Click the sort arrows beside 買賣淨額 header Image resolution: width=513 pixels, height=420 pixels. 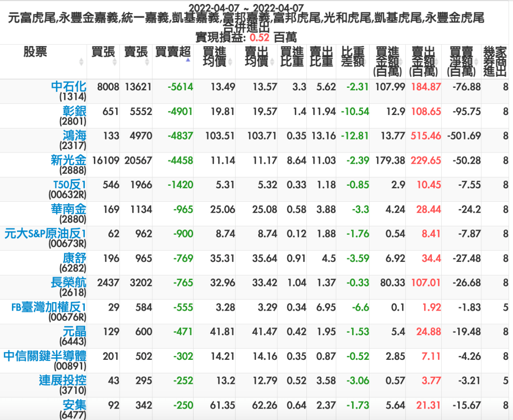476,62
